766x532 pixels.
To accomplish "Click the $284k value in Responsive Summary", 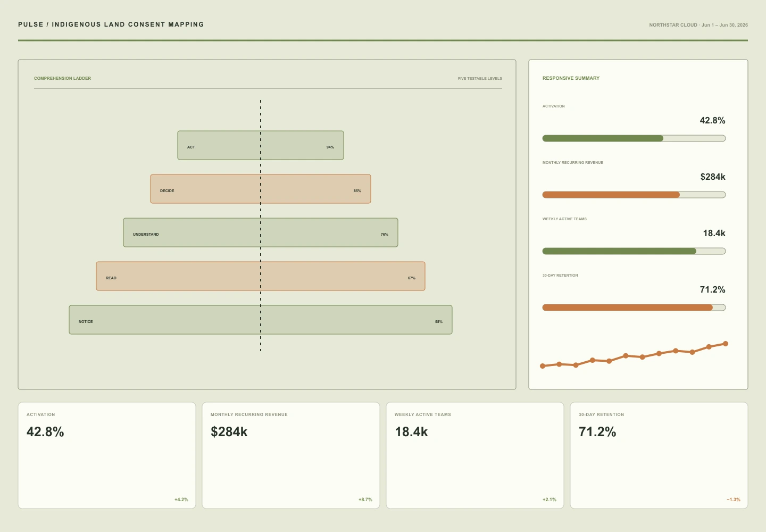I will [713, 177].
